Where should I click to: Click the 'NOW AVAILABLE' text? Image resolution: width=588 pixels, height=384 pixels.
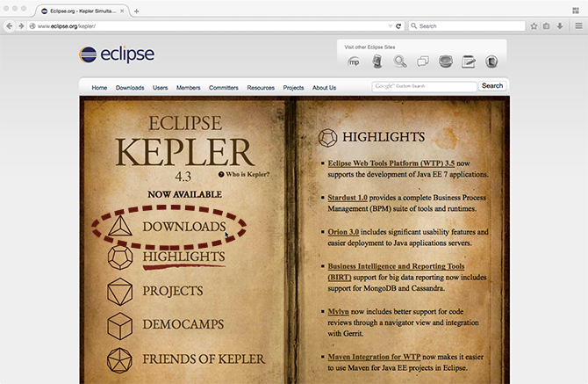pos(184,194)
